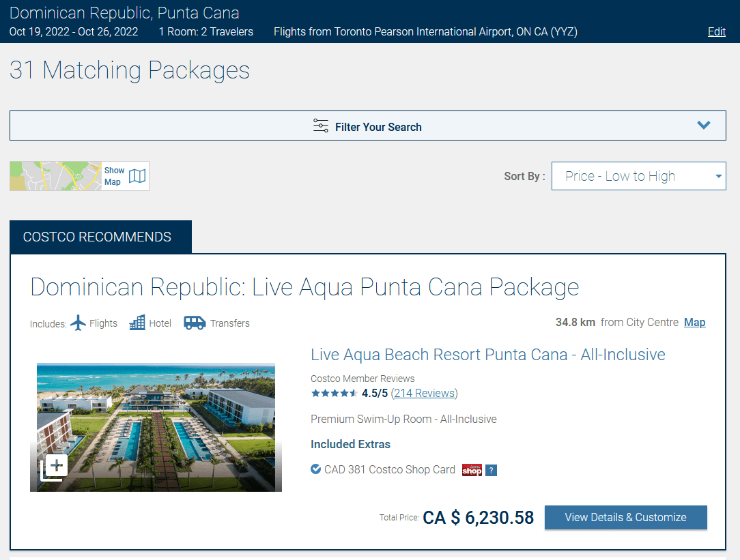Click the 1 Room: 2 Travelers text

point(205,31)
